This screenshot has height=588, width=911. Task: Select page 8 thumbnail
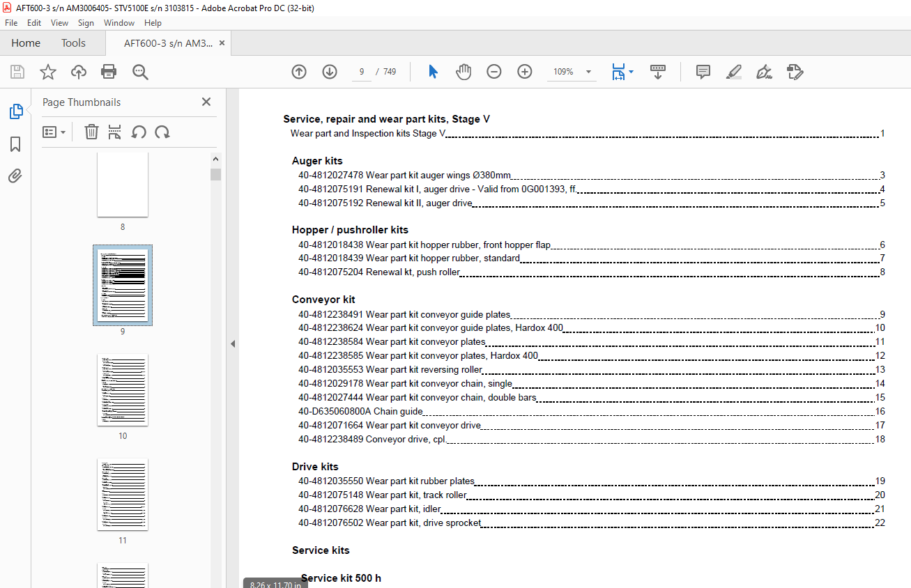[123, 185]
